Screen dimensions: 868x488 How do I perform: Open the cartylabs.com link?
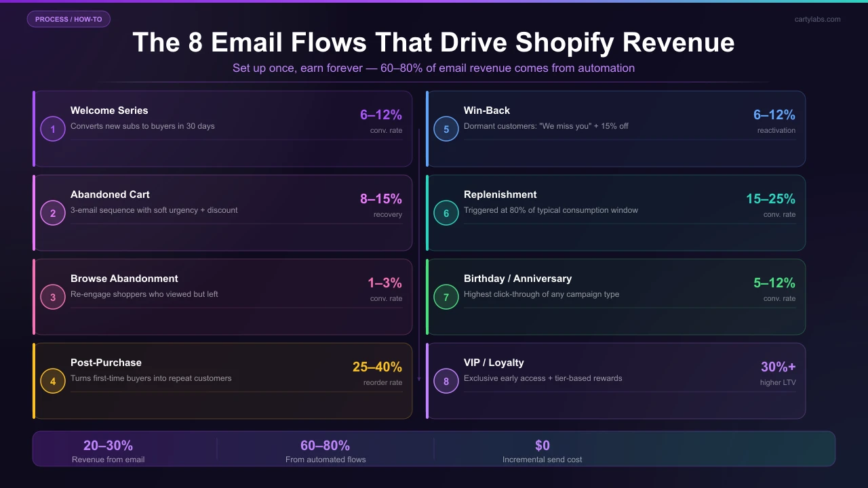(x=817, y=19)
